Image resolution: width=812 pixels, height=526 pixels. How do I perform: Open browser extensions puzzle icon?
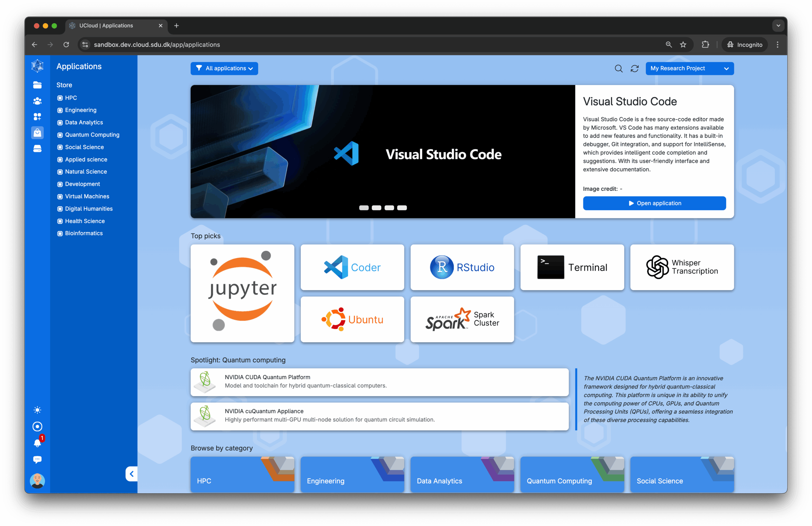coord(705,44)
